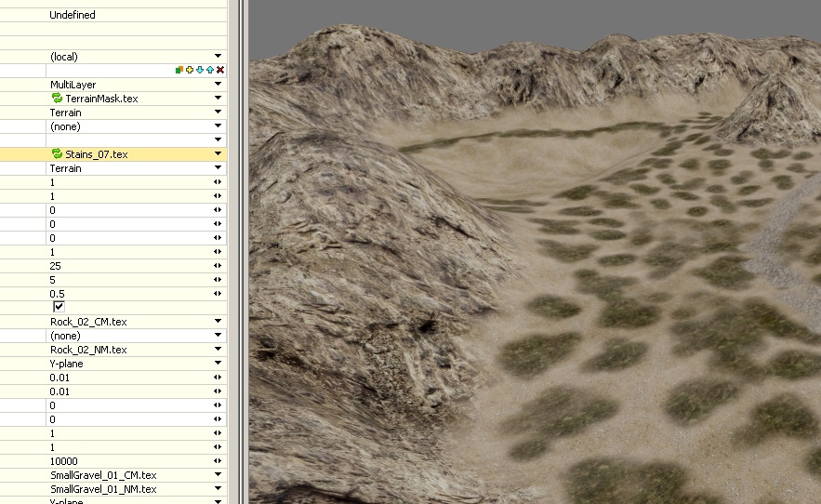Image resolution: width=821 pixels, height=504 pixels.
Task: Click the spinner arrows on the 10000 row
Action: click(x=218, y=461)
